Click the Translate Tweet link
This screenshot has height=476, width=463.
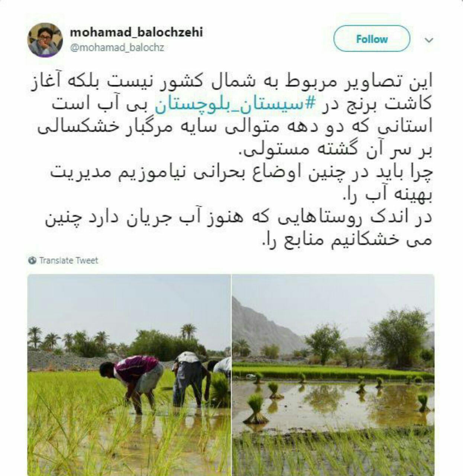68,260
